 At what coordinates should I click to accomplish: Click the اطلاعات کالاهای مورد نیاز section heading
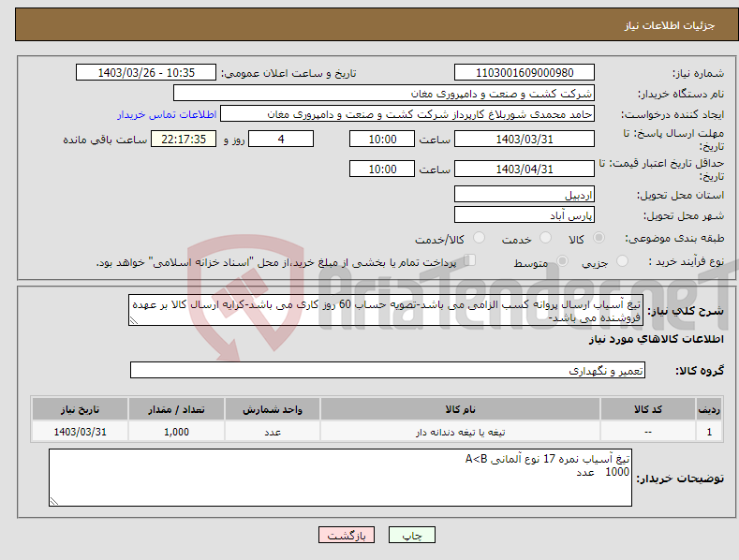pyautogui.click(x=656, y=339)
